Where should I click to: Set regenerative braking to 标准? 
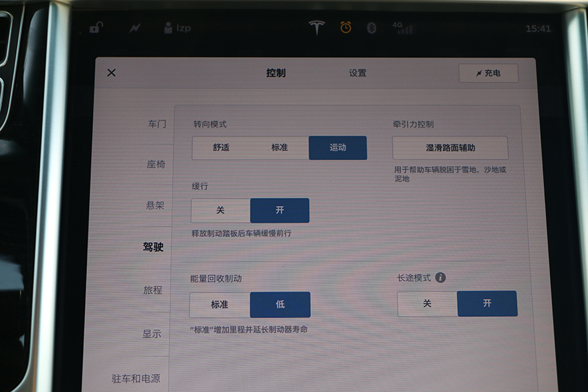[x=219, y=304]
